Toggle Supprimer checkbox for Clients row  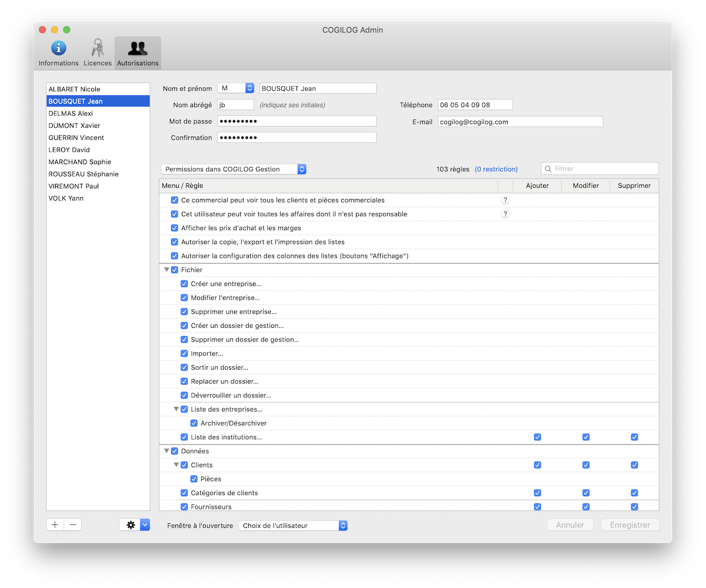(x=634, y=465)
